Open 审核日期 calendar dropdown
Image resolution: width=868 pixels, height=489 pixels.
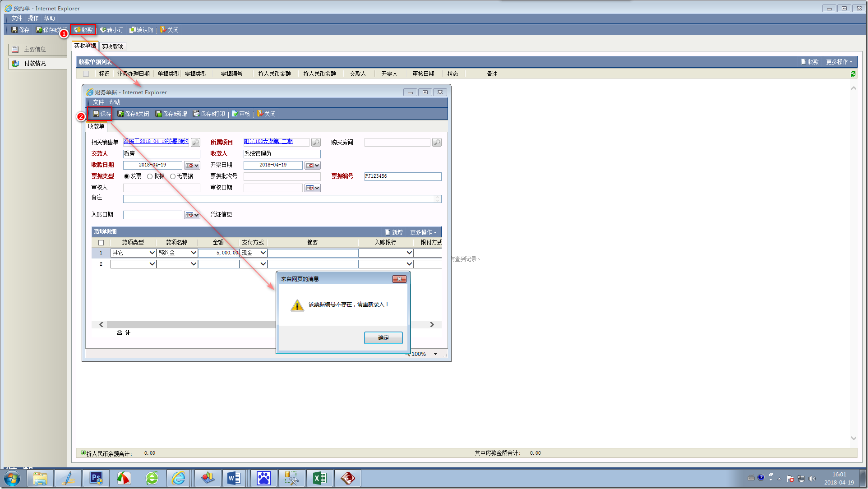point(313,188)
